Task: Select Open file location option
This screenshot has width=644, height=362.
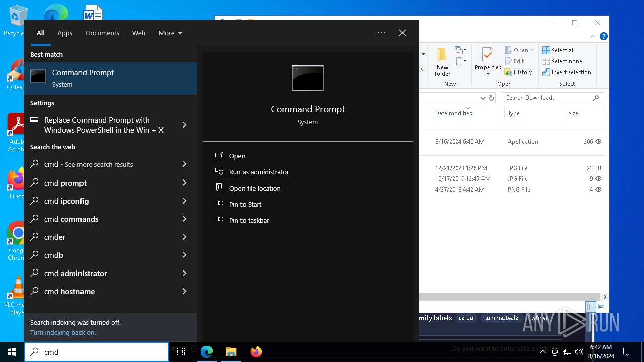Action: [255, 188]
